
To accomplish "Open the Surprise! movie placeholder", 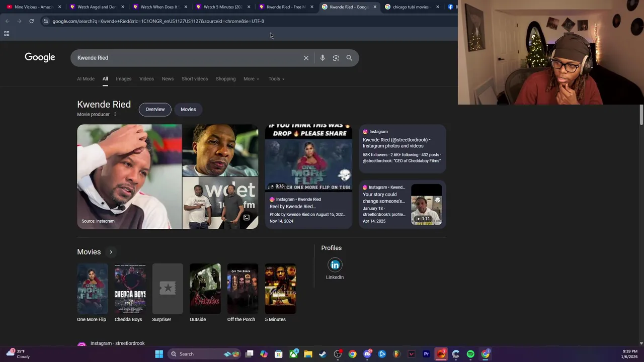I will [x=168, y=289].
